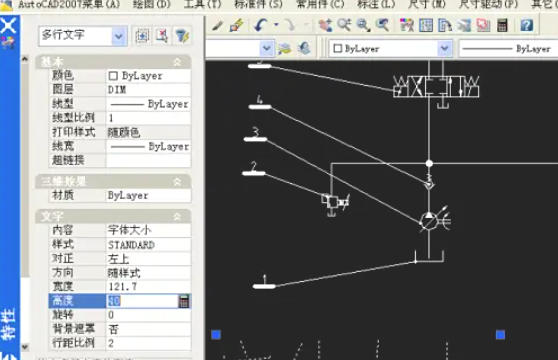Click the 材质 ByLayer value
The height and width of the screenshot is (360, 558).
[x=148, y=195]
